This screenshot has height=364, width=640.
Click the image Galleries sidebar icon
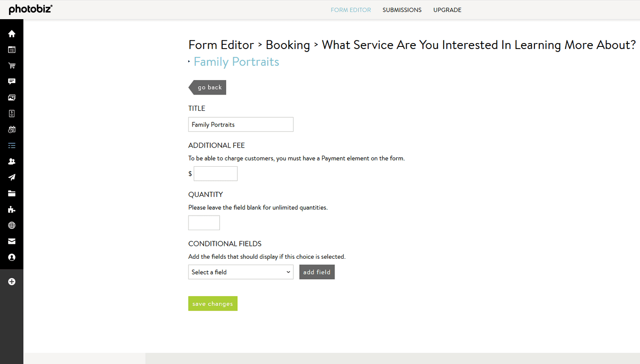tap(12, 97)
